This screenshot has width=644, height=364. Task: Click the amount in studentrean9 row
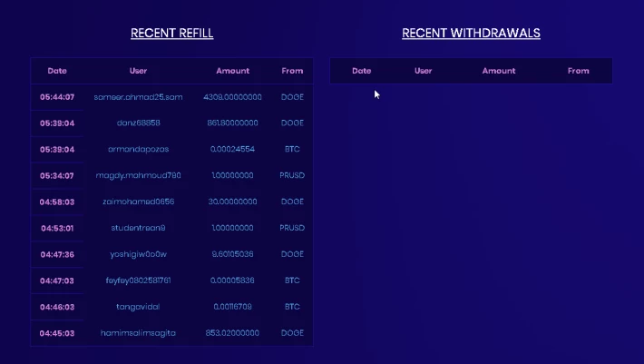coord(232,228)
